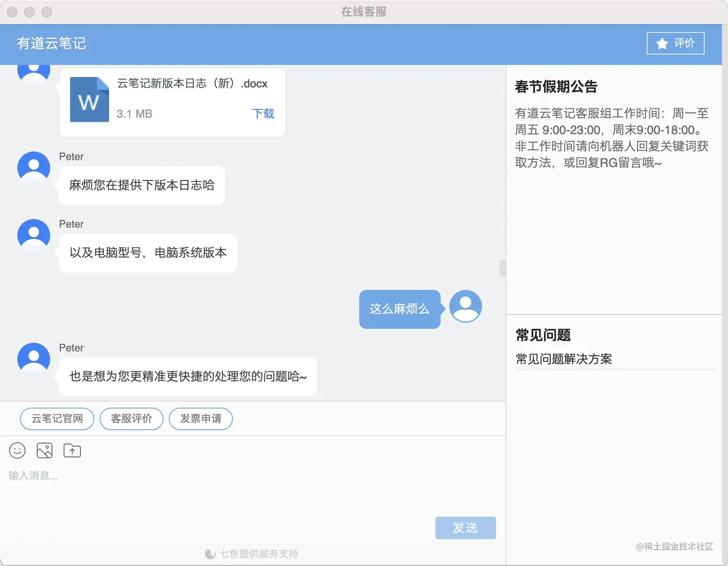This screenshot has width=728, height=566.
Task: Click Peter's avatar beside 麻烦您在提供下版本日志哈
Action: (34, 167)
